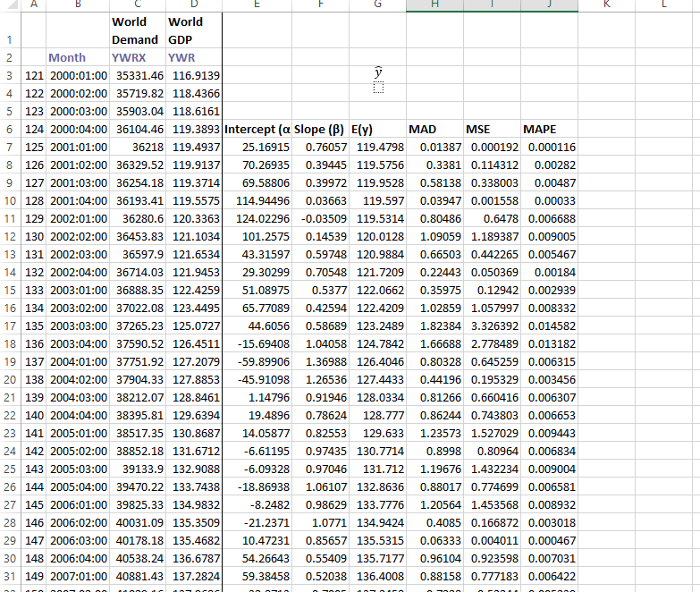The width and height of the screenshot is (700, 592).
Task: Click MAD value 1.82384
Action: click(x=434, y=326)
